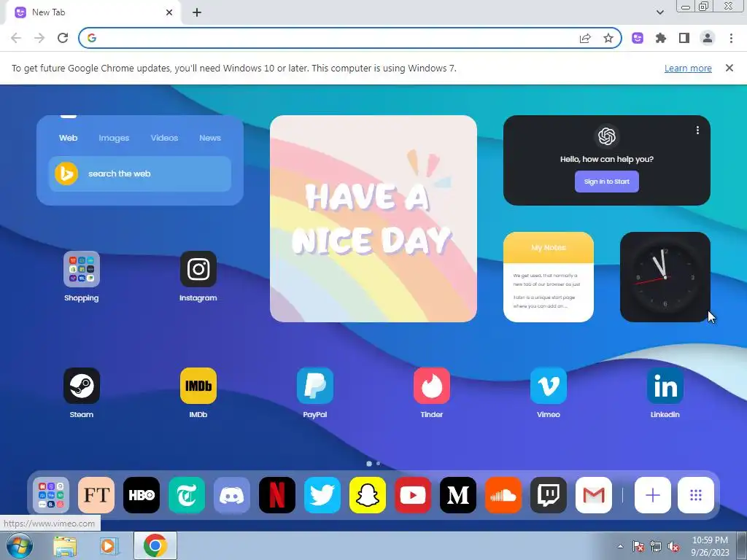Screen dimensions: 747x560
Task: Click the Chrome address bar
Action: [x=333, y=38]
